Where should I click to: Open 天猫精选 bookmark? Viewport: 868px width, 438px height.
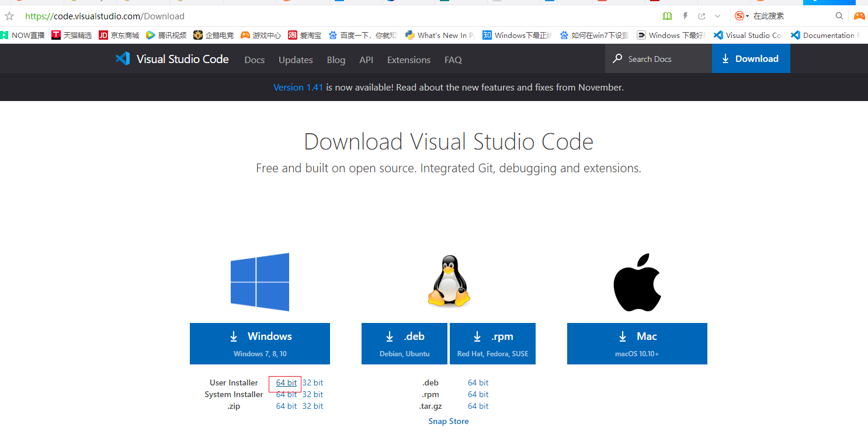(x=72, y=35)
